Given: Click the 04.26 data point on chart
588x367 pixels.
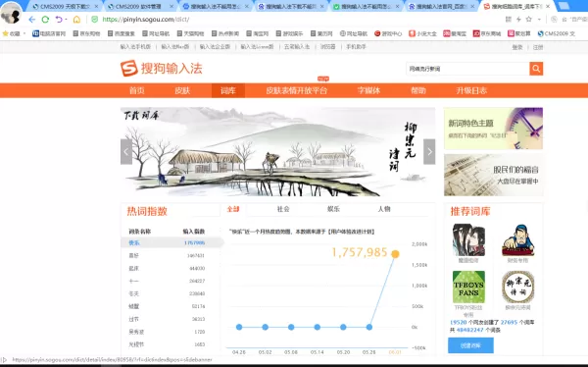Looking at the screenshot, I should tap(239, 327).
